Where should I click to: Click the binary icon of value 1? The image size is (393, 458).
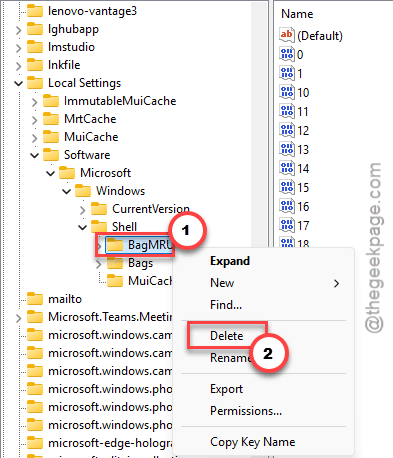(x=287, y=73)
